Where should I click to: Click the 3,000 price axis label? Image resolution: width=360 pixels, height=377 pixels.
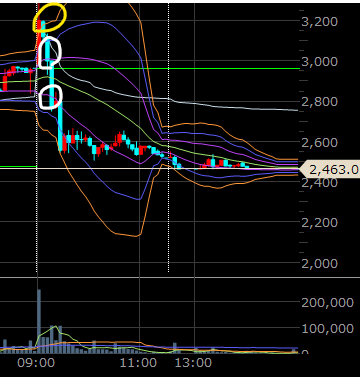pyautogui.click(x=319, y=62)
